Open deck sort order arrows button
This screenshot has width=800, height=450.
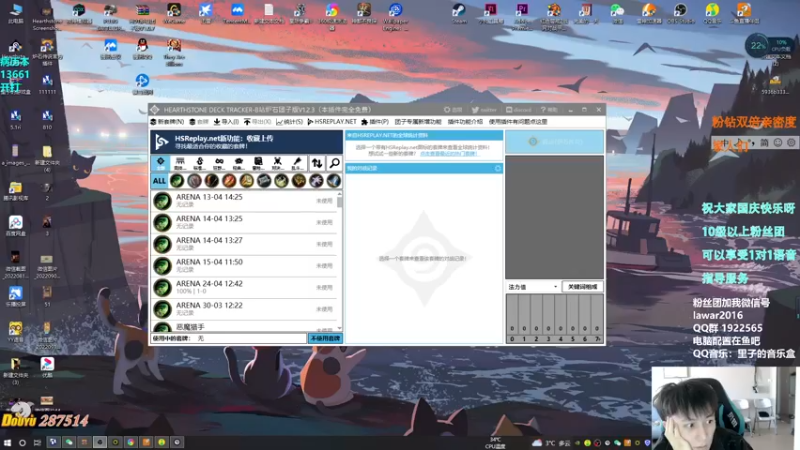point(317,163)
